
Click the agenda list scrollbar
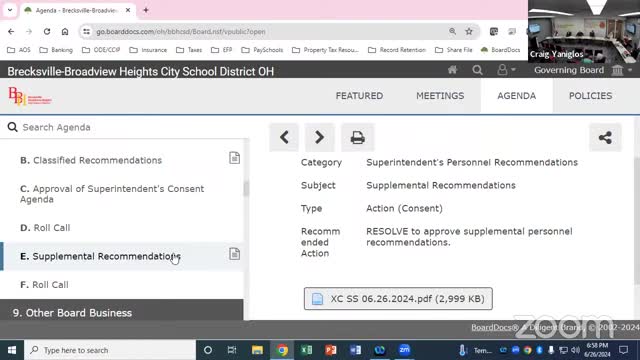[246, 189]
